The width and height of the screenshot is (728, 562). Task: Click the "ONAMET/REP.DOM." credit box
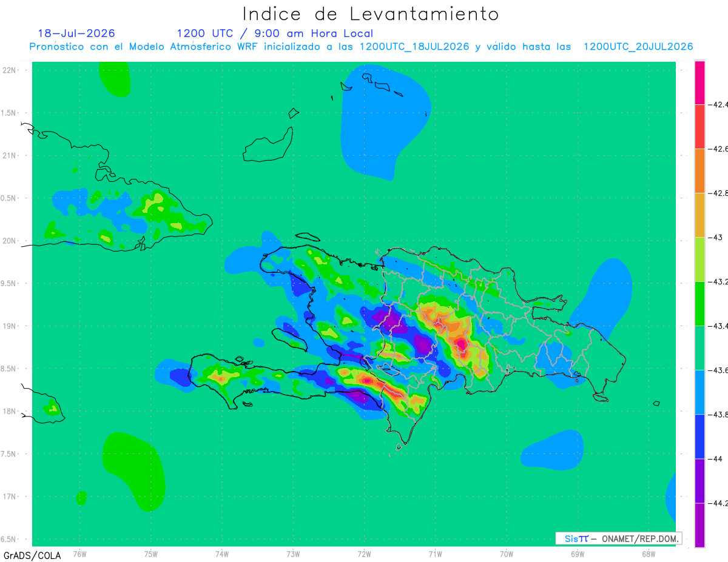[x=618, y=538]
